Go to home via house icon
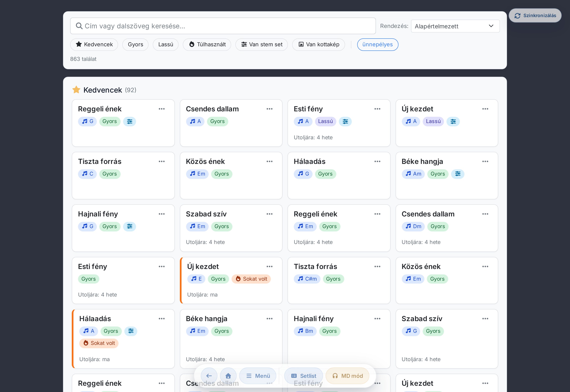 (x=228, y=376)
